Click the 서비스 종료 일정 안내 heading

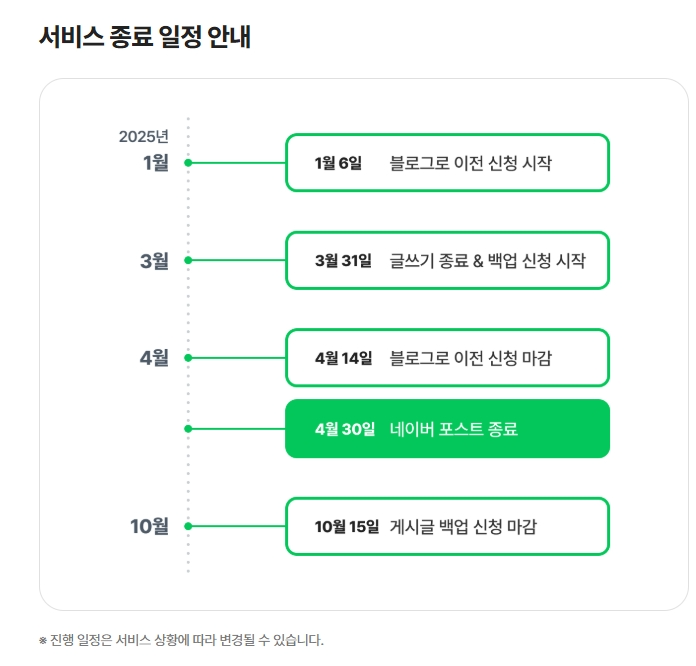point(144,37)
